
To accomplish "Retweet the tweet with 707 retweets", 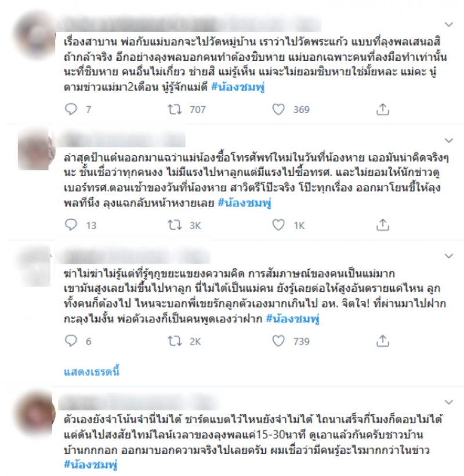I will click(x=175, y=109).
